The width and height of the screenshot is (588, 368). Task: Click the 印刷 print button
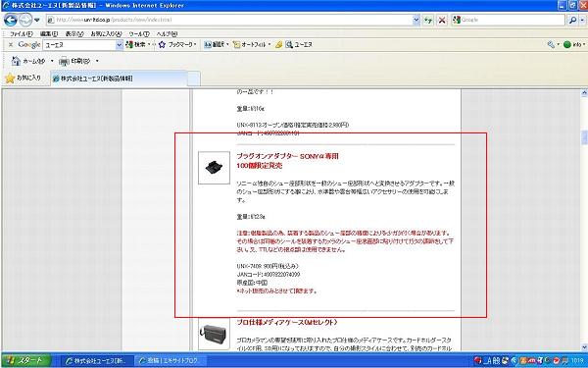(74, 61)
